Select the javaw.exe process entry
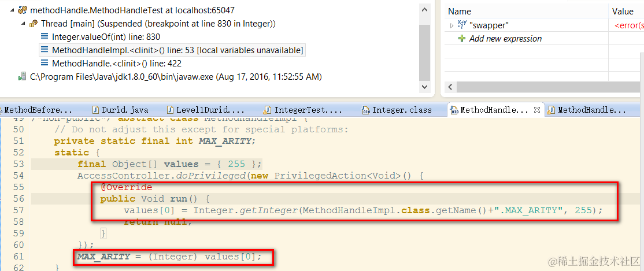 (x=176, y=76)
